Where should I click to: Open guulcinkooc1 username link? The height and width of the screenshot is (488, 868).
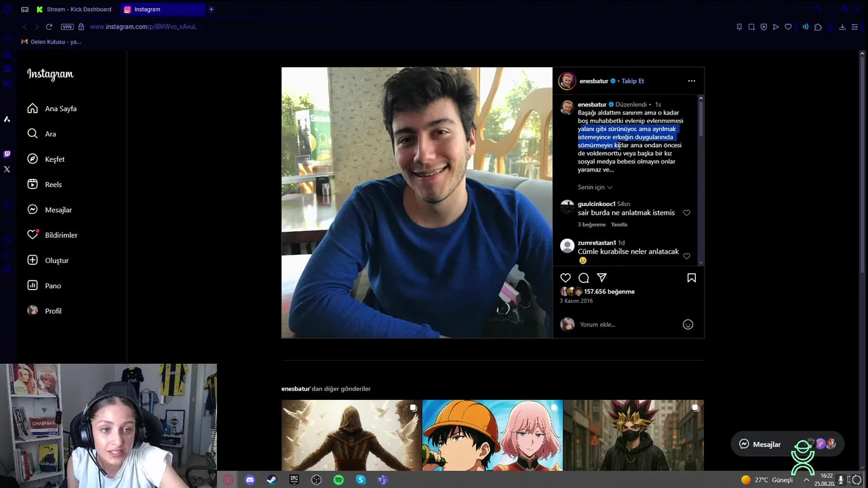tap(597, 204)
